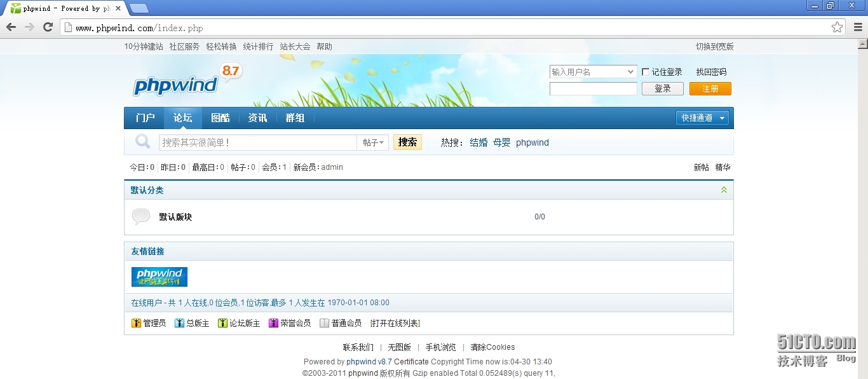Open the 论坛 navigation tab
This screenshot has width=868, height=379.
tap(182, 118)
